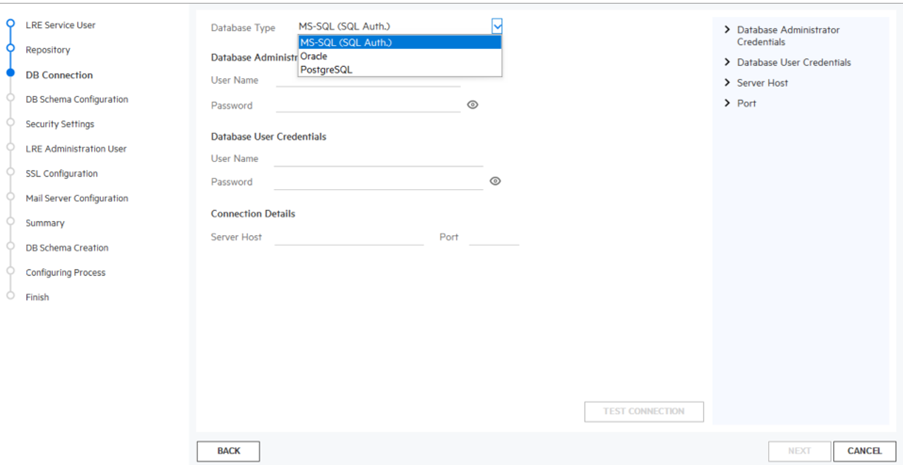
Task: Select the DB Connection step
Action: [59, 75]
